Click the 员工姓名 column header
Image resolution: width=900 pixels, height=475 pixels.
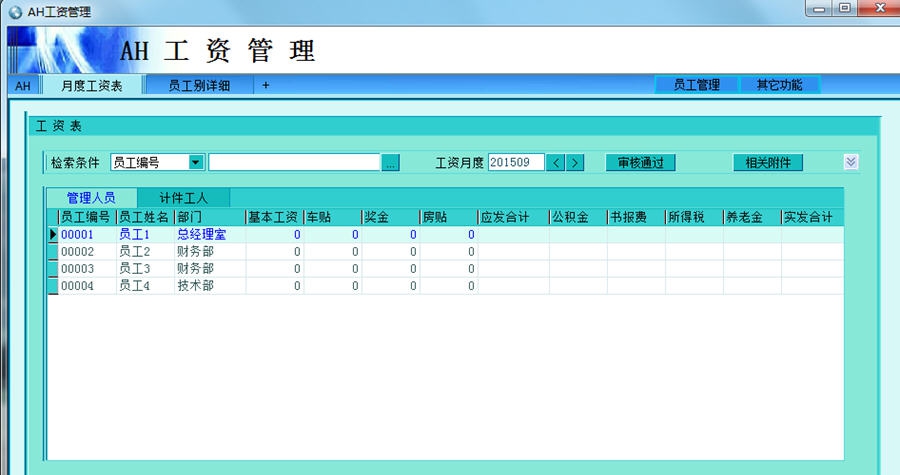[x=145, y=217]
